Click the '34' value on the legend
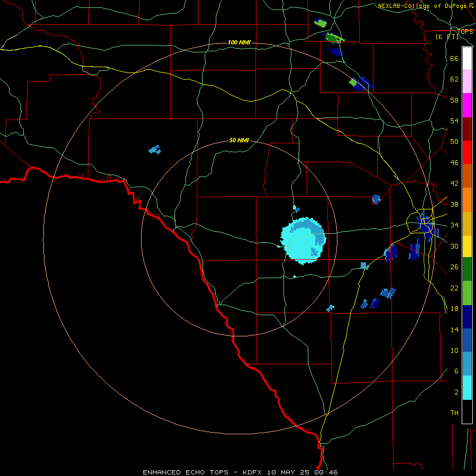The width and height of the screenshot is (476, 476). coord(454,225)
